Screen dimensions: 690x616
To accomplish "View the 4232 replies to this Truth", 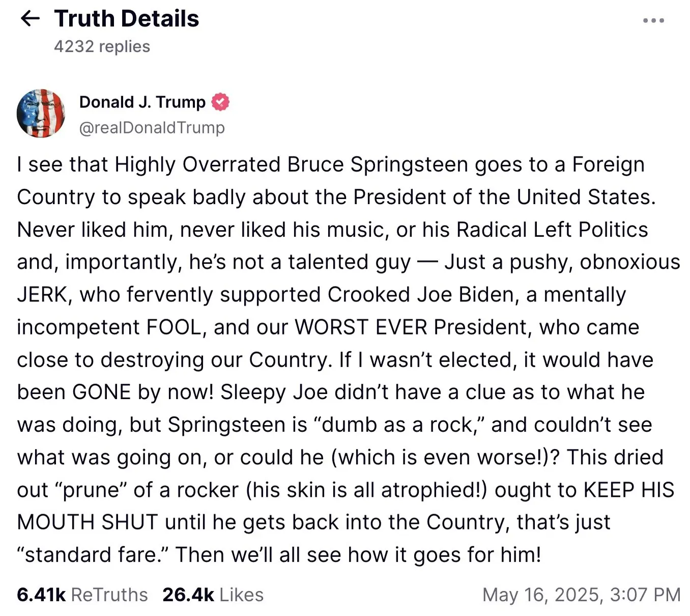I will click(102, 46).
